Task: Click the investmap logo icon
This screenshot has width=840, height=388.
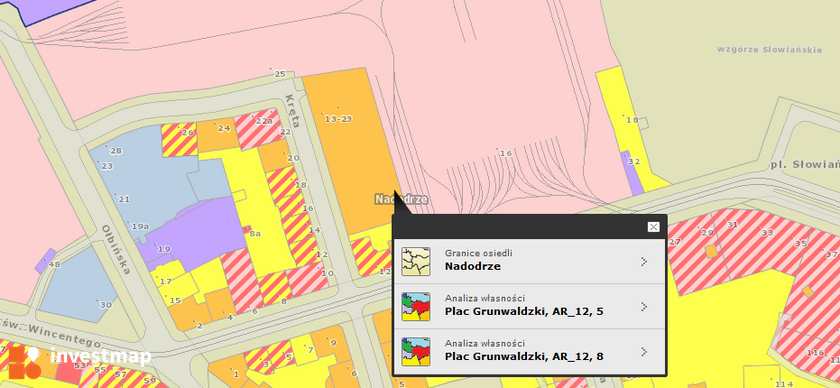Action: coord(25,362)
